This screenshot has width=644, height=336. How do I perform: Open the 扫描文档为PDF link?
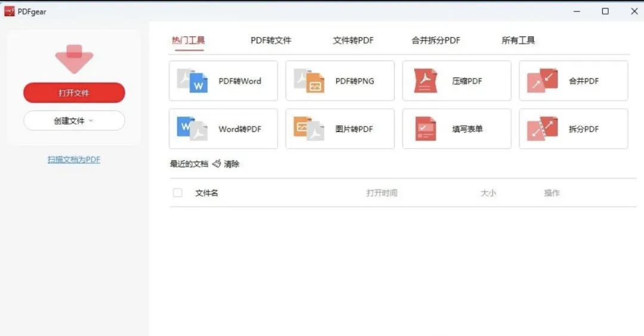pyautogui.click(x=74, y=159)
